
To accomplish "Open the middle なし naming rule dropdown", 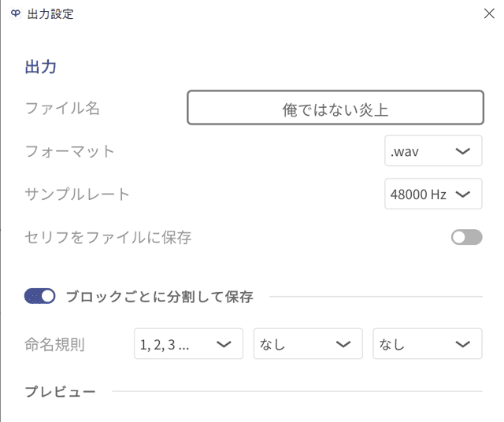I will point(308,343).
